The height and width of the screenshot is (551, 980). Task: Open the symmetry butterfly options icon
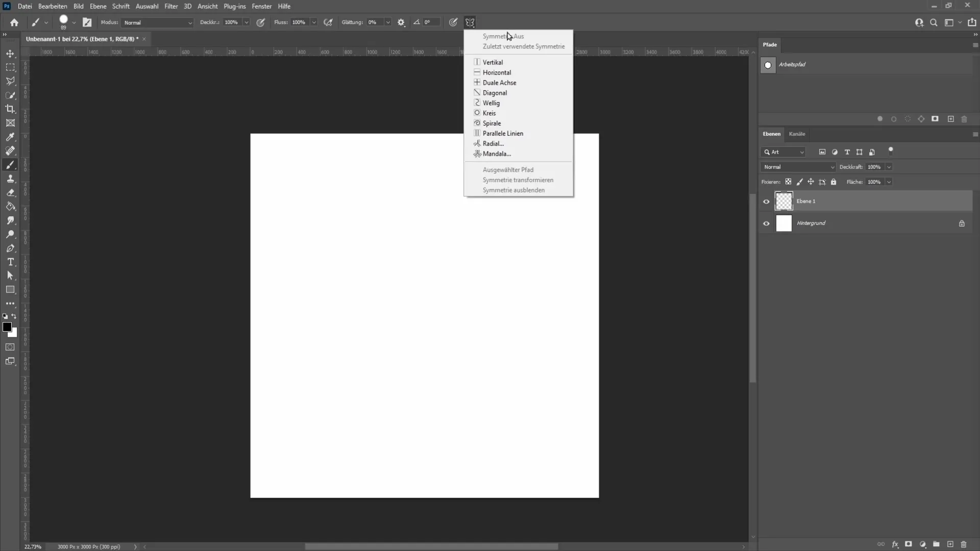[470, 22]
